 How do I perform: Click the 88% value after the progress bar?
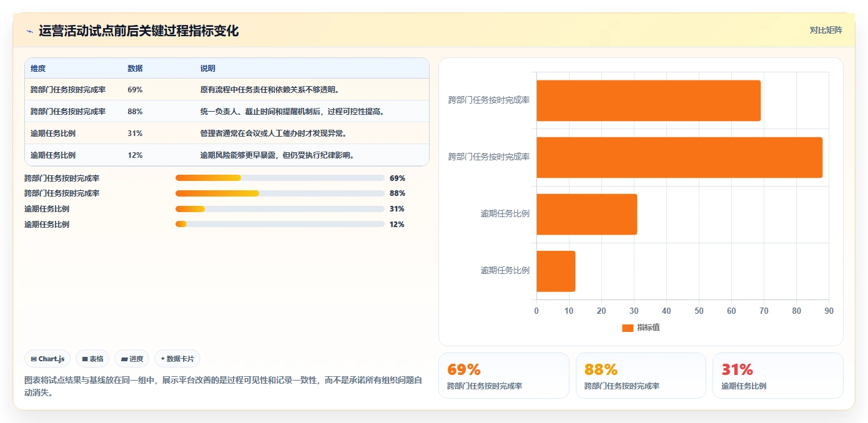tap(397, 193)
